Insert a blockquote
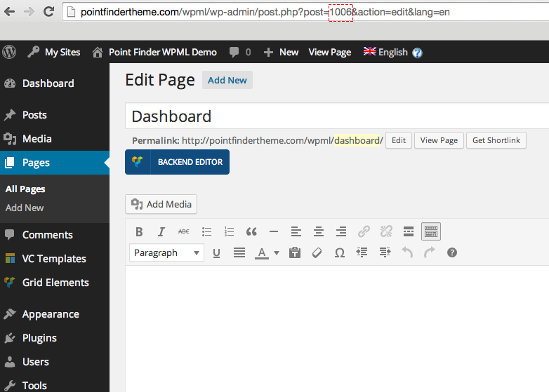Viewport: 549px width, 392px height. click(251, 231)
